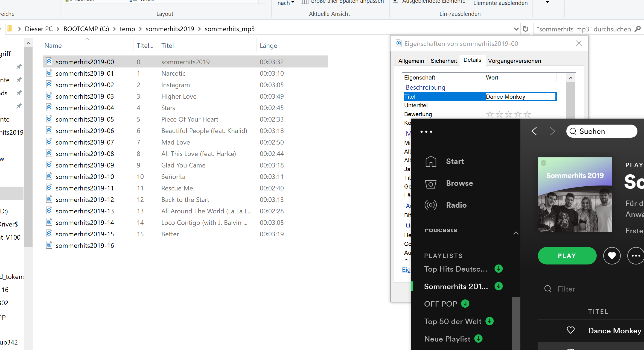Set rating to three stars

tap(508, 114)
